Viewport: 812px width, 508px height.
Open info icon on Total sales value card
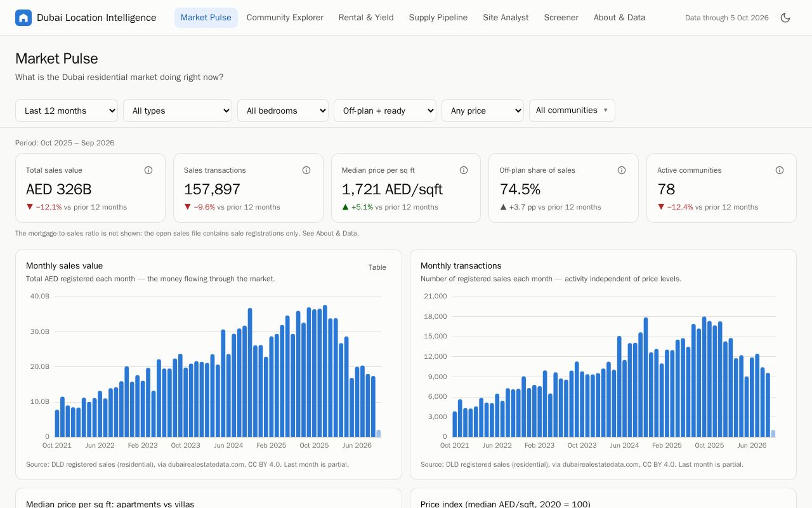point(148,170)
